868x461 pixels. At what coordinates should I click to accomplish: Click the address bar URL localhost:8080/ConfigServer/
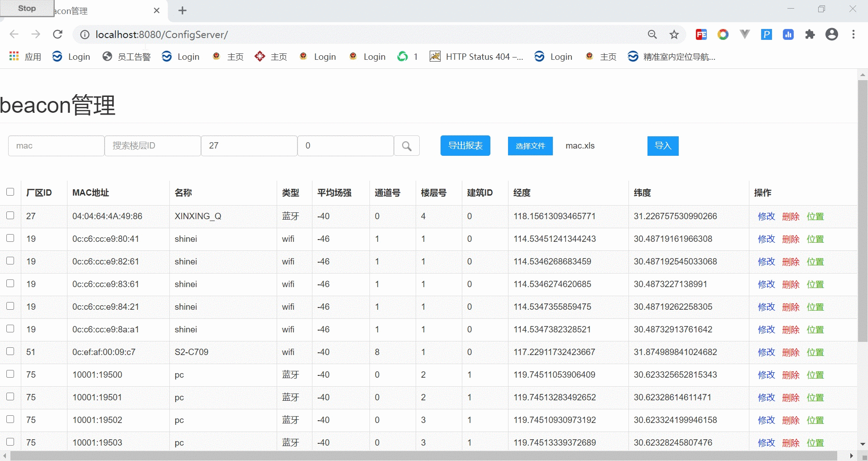click(x=162, y=34)
